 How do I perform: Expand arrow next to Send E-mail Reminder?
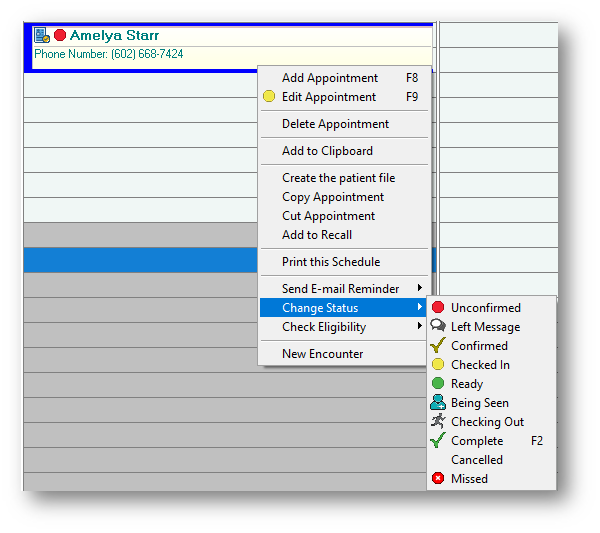pos(420,288)
